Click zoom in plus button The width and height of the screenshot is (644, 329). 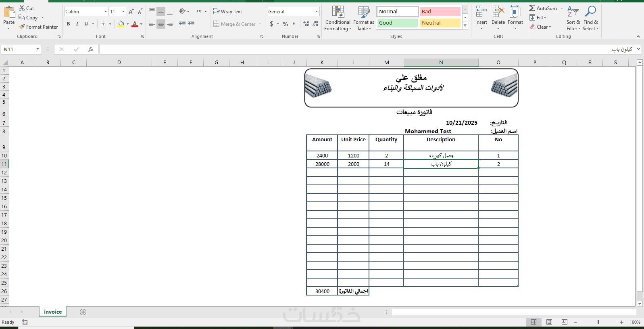coord(622,322)
